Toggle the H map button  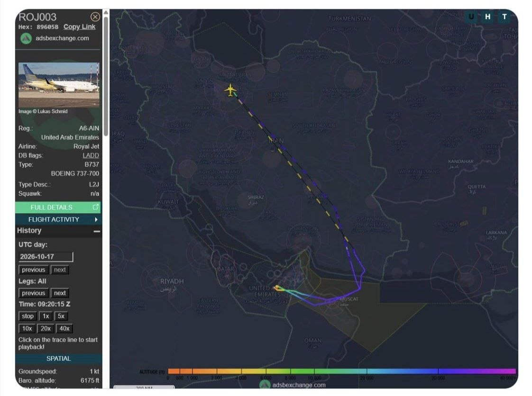(x=487, y=17)
